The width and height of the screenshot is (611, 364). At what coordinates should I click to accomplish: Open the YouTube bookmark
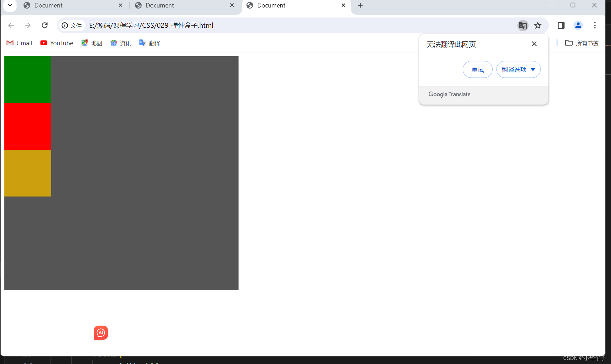(57, 43)
